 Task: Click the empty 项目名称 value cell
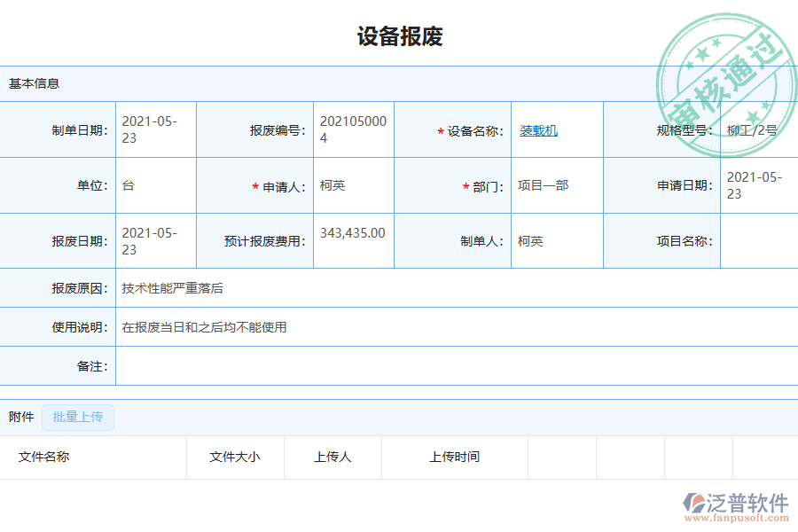(x=758, y=240)
